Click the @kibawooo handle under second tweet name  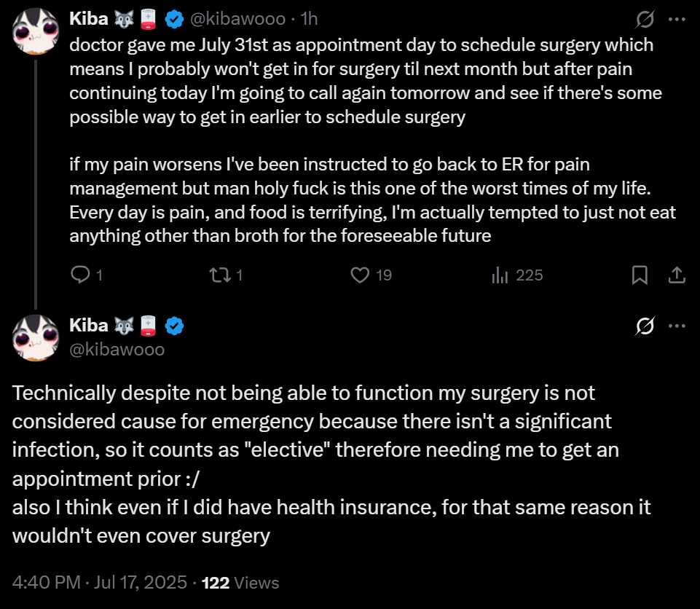pyautogui.click(x=117, y=350)
